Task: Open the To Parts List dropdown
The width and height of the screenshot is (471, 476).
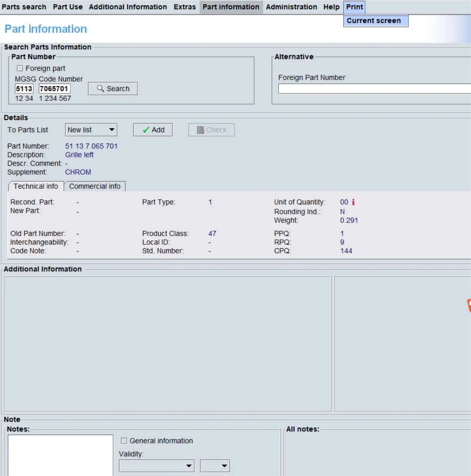Action: coord(91,130)
